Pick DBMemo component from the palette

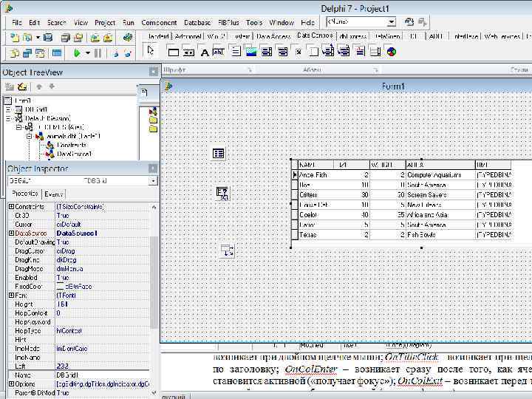(x=236, y=52)
